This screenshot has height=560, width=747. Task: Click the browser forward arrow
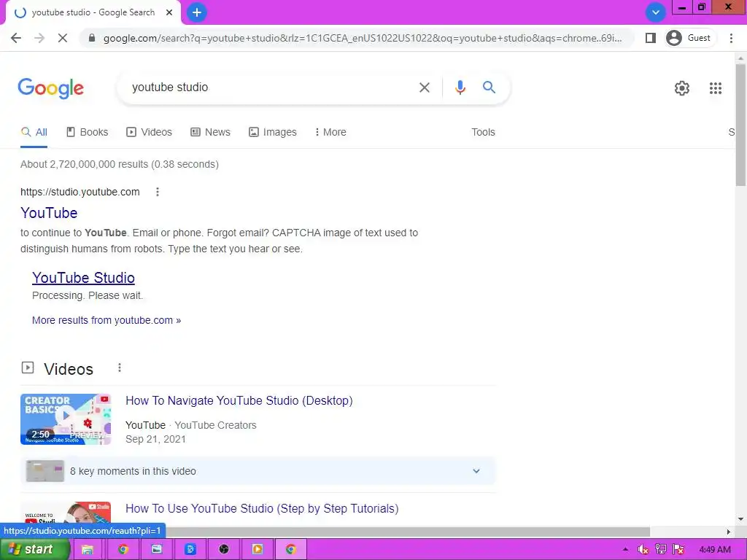(39, 38)
